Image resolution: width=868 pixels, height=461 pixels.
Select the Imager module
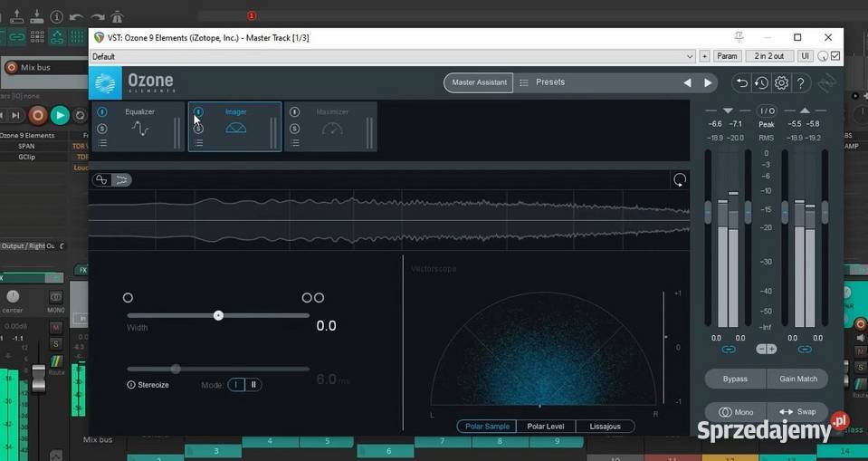click(236, 126)
